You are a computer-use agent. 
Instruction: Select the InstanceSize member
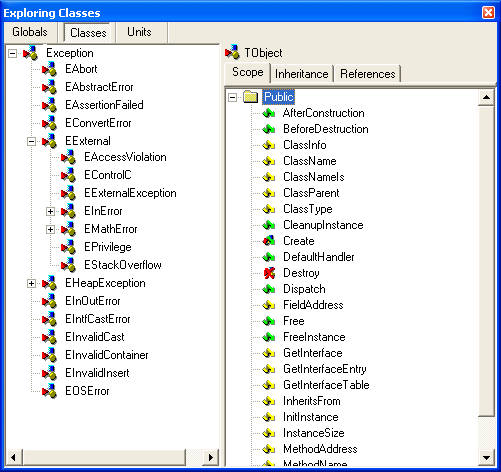coord(314,433)
